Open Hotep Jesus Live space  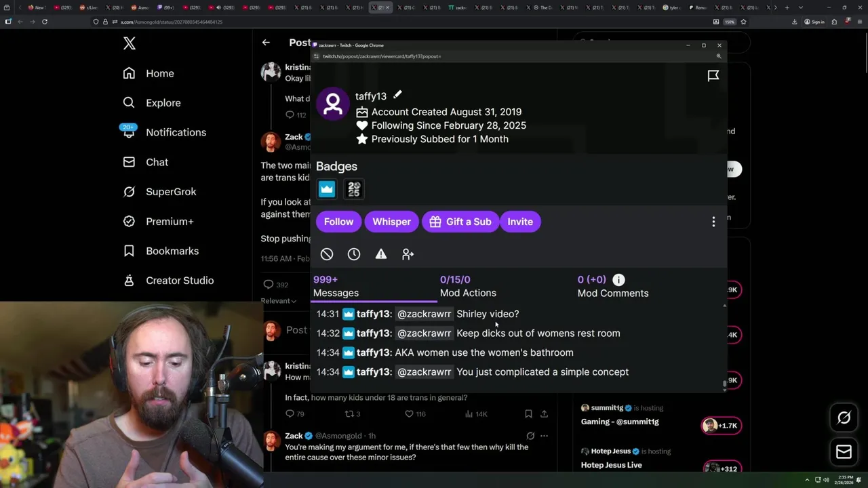coord(611,465)
